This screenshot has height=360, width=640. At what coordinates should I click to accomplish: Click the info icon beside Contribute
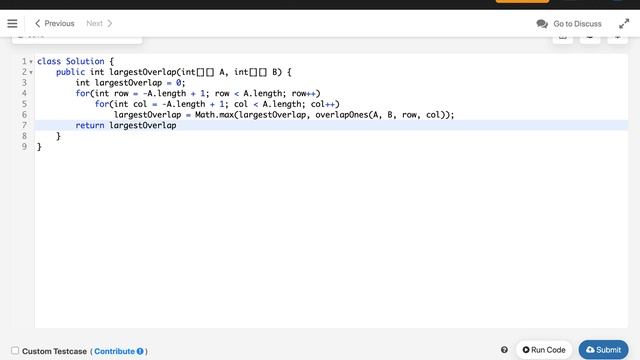click(x=140, y=351)
